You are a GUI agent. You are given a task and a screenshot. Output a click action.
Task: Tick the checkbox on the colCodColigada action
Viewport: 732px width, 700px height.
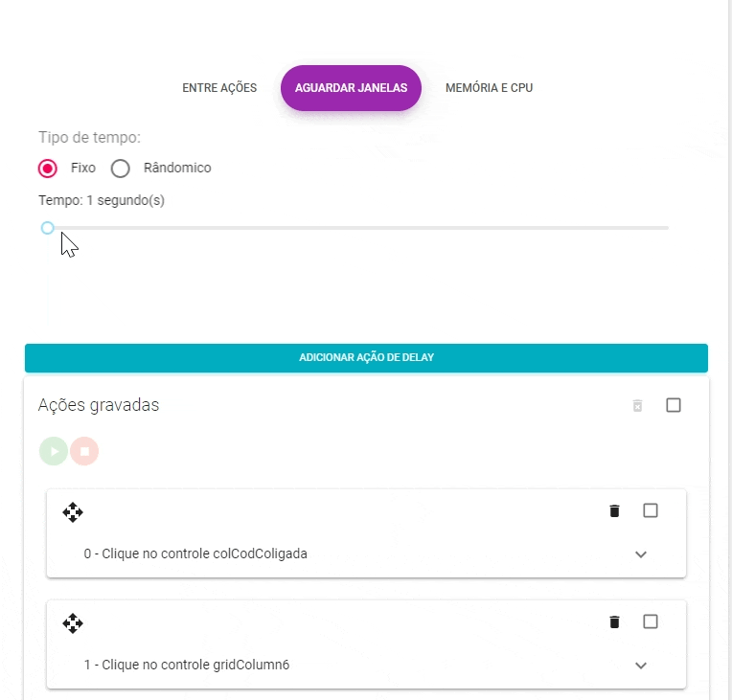(651, 511)
